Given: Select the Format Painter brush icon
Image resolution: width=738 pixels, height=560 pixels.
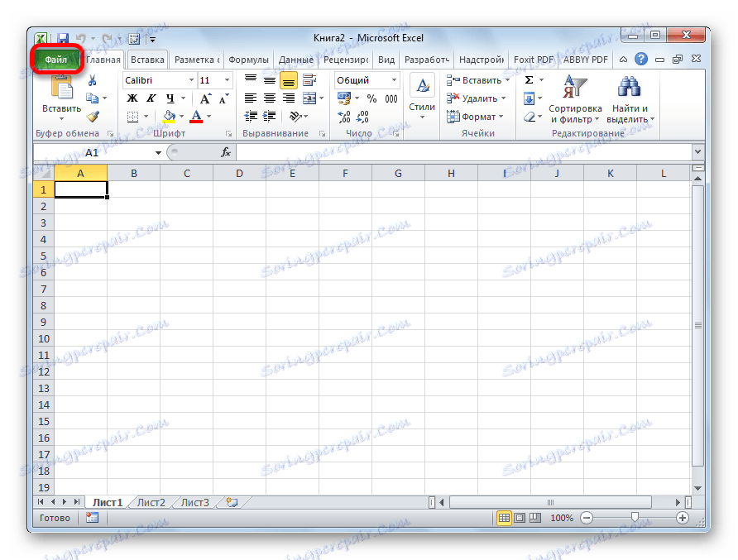Looking at the screenshot, I should click(93, 117).
